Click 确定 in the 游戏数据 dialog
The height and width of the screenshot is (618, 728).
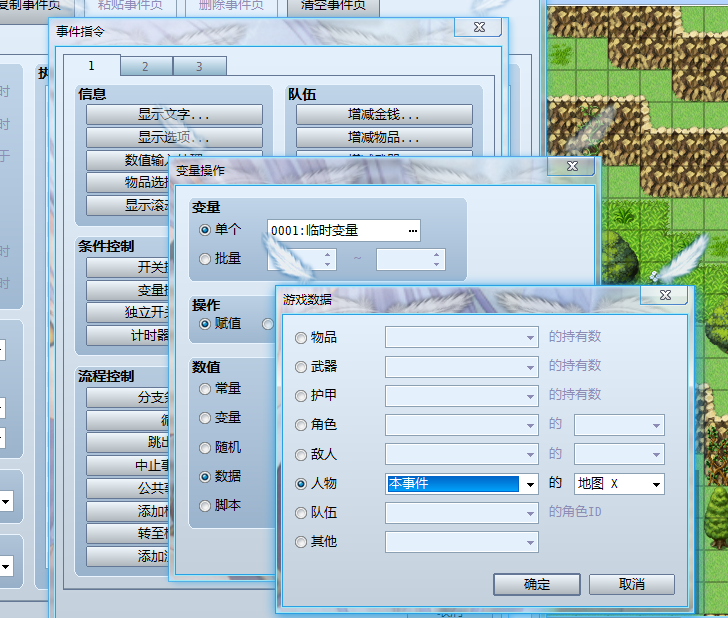[x=537, y=584]
